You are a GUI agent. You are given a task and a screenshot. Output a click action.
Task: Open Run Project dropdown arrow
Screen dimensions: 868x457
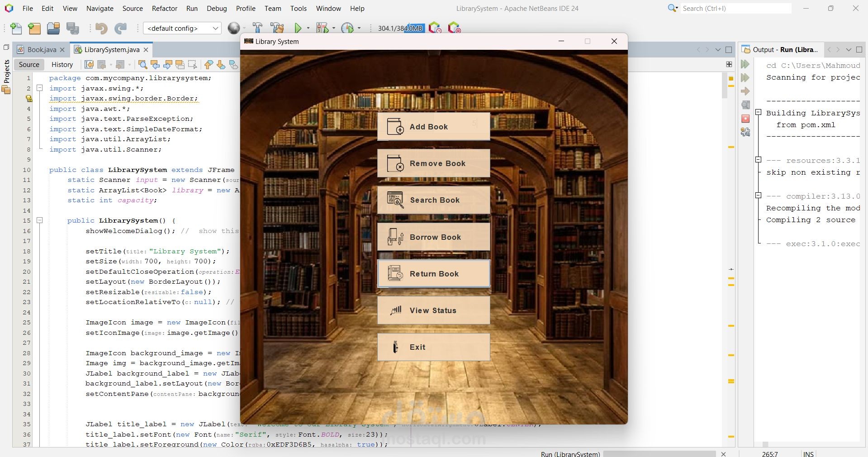pyautogui.click(x=308, y=28)
